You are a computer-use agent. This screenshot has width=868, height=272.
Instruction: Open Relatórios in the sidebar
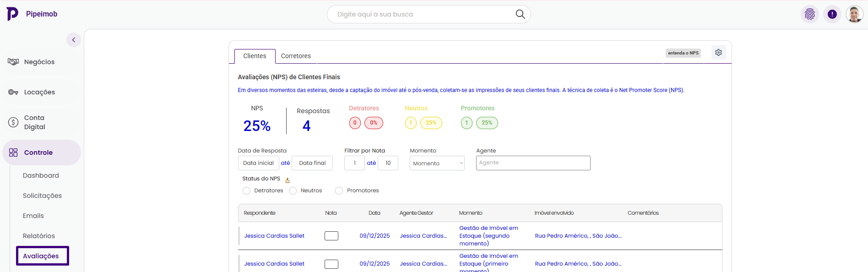click(39, 236)
